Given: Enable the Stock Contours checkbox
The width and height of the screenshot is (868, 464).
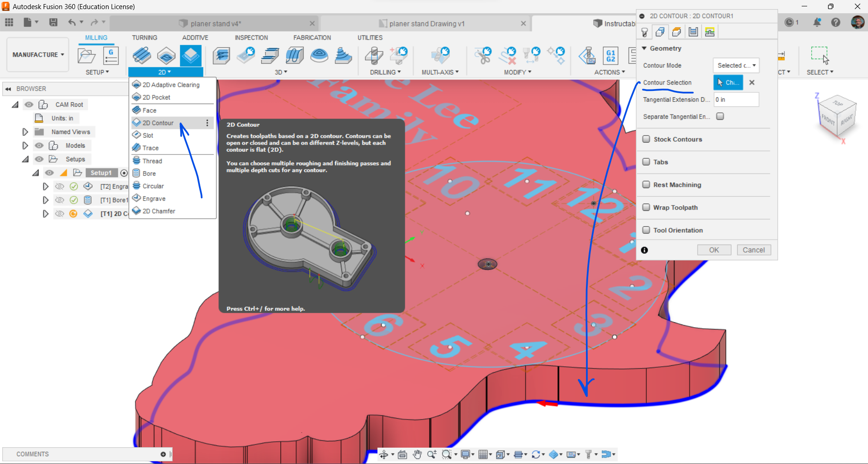Looking at the screenshot, I should point(646,139).
